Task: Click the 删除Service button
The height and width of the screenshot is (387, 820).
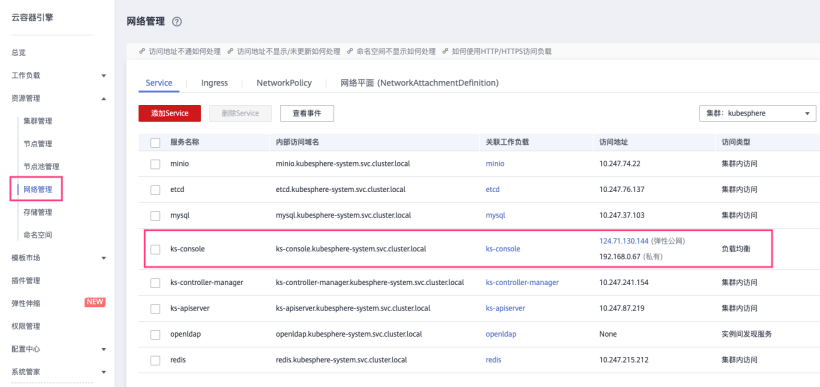Action: tap(241, 113)
